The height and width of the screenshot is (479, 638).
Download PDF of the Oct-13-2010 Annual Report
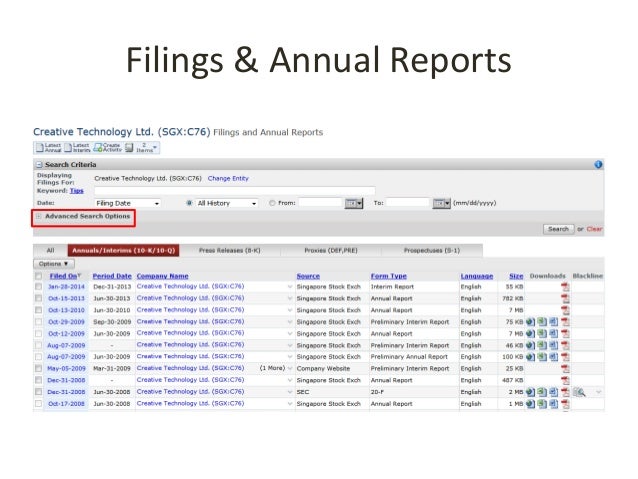click(x=565, y=311)
